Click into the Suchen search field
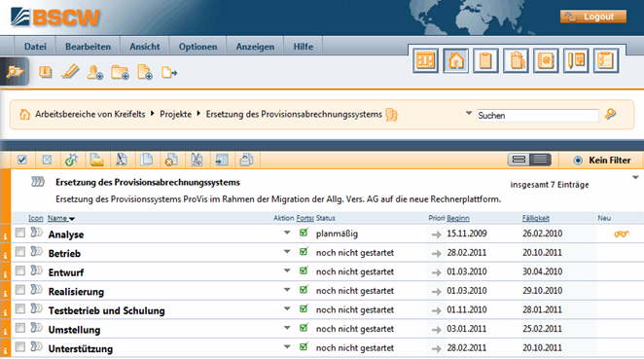 [x=537, y=116]
